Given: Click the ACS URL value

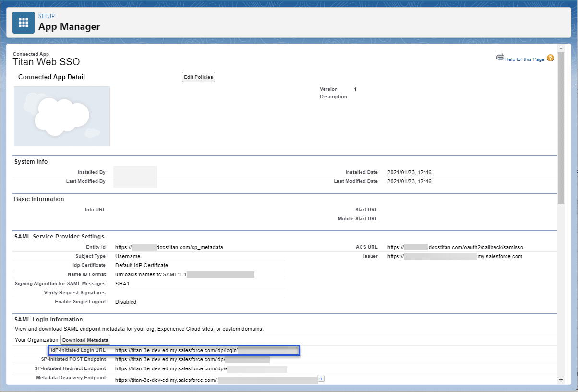Looking at the screenshot, I should coord(455,247).
